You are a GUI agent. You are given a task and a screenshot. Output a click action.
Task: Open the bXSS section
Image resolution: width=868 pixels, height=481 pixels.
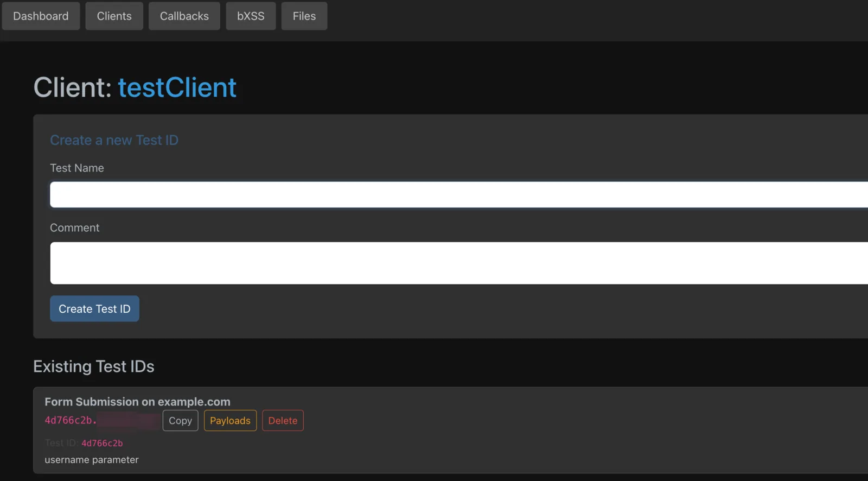point(251,16)
